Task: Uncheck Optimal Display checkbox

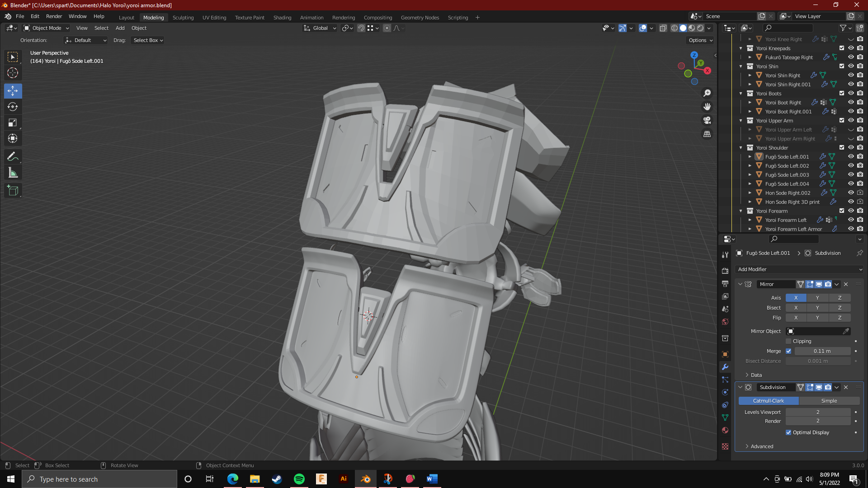Action: 788,432
